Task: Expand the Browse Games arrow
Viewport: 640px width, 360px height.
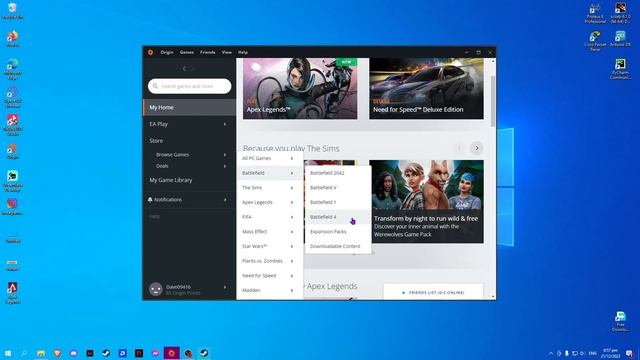Action: tap(225, 155)
